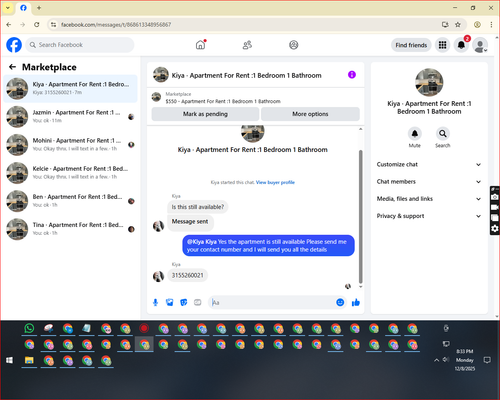Viewport: 500px width, 400px height.
Task: Open the camera tool in side overlay
Action: (x=495, y=197)
